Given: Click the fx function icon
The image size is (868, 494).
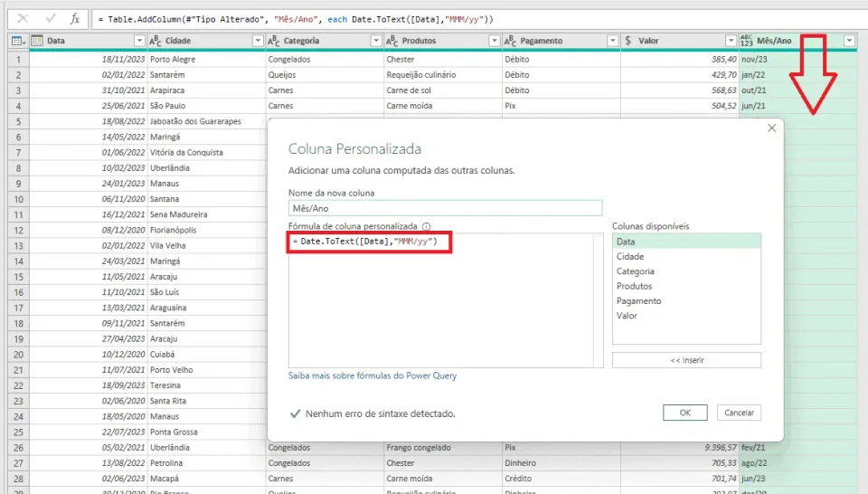Looking at the screenshot, I should 75,19.
